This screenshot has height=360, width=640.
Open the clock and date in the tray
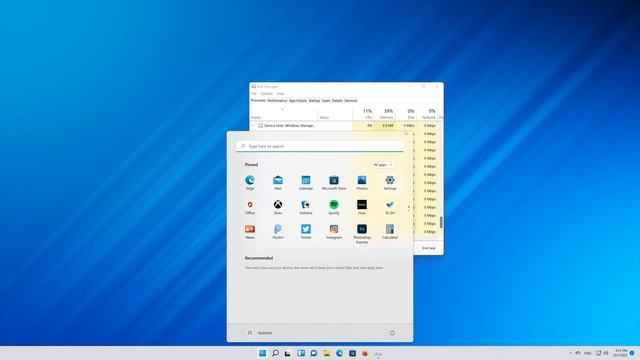tap(620, 353)
